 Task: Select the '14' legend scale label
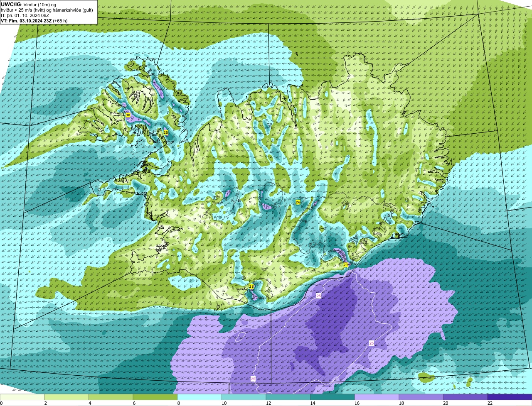point(313,403)
